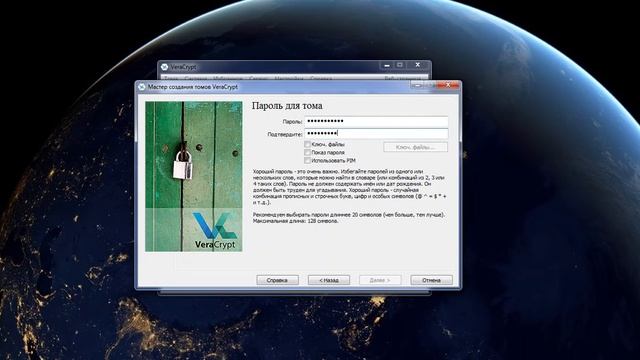Open the 'Ключ. файлы...' button dialog

[416, 147]
